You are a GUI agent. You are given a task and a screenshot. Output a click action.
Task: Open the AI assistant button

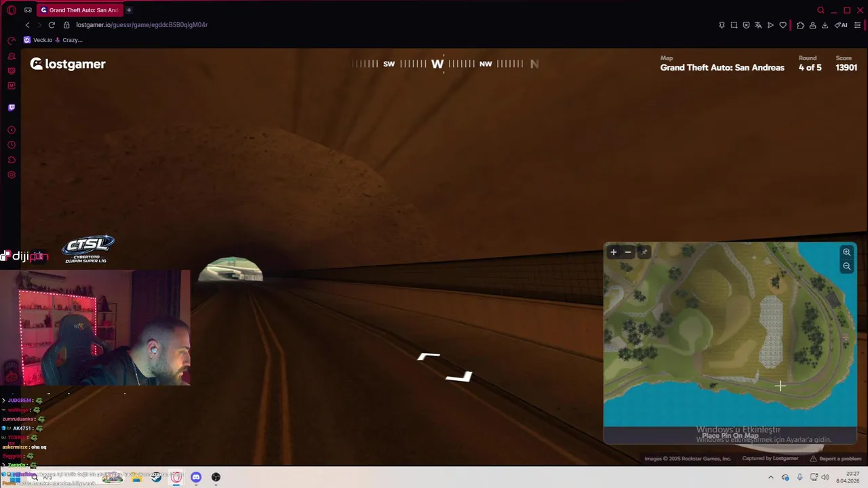click(x=841, y=25)
